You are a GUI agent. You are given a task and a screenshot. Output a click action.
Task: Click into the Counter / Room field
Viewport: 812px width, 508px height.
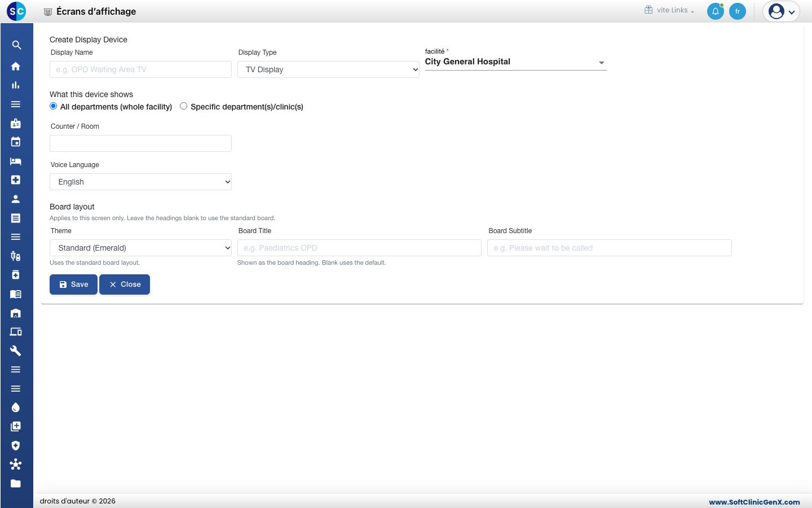point(140,143)
